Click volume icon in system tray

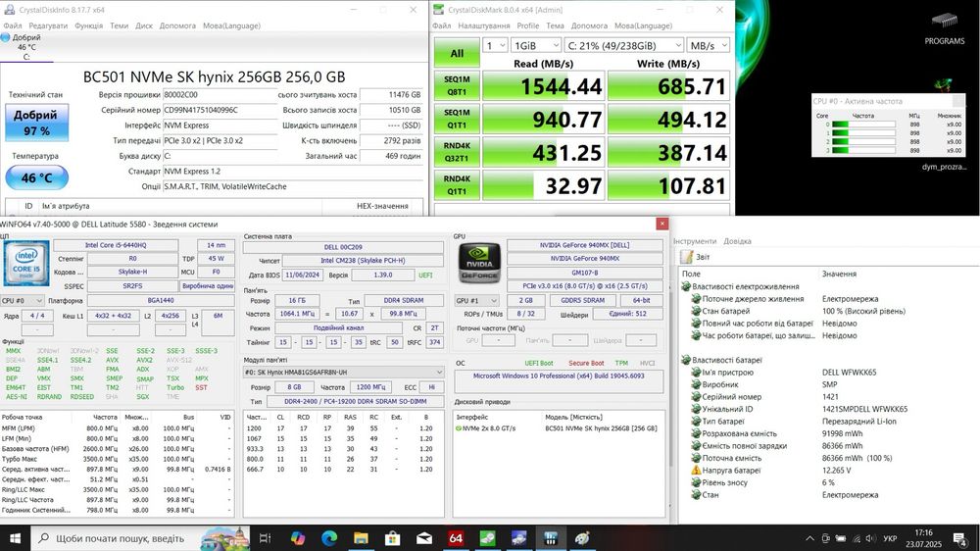(870, 538)
